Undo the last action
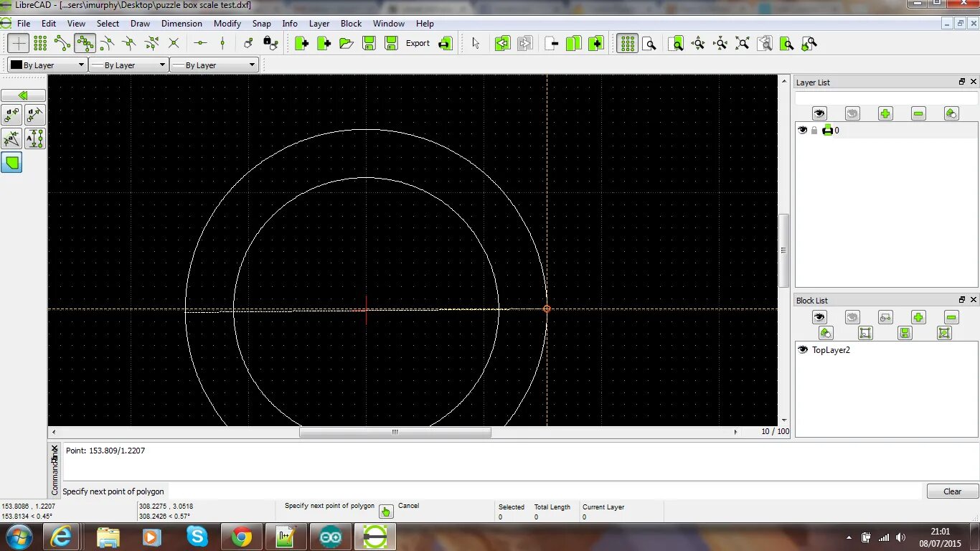 [502, 44]
